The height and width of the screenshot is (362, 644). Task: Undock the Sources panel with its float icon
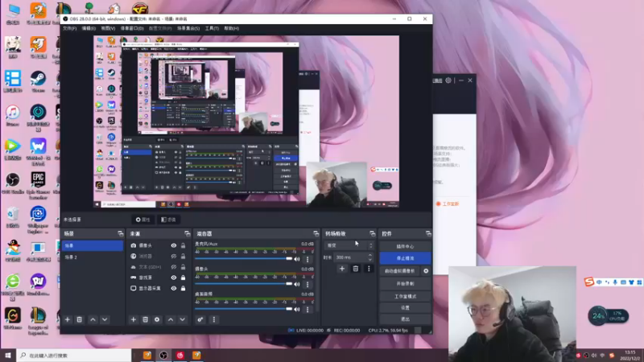point(188,233)
